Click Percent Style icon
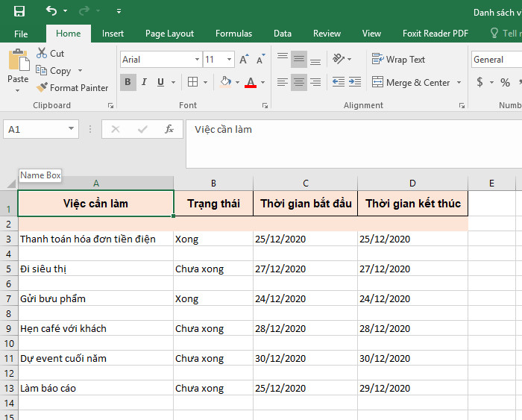The image size is (522, 420). [505, 82]
